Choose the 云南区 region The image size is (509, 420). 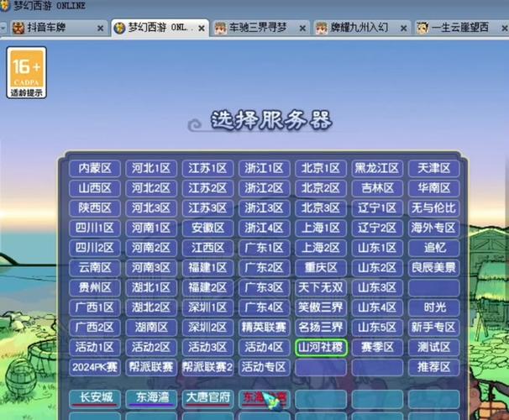coord(95,267)
